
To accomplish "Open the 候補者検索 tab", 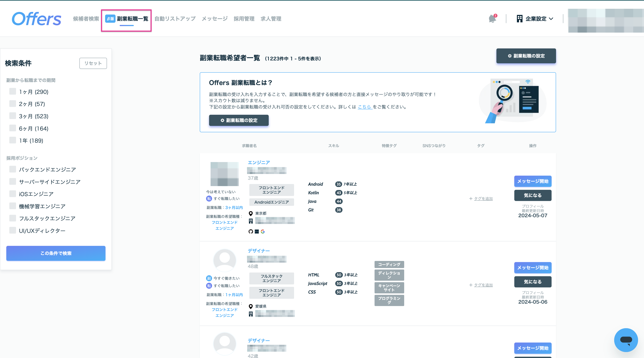I will 86,19.
